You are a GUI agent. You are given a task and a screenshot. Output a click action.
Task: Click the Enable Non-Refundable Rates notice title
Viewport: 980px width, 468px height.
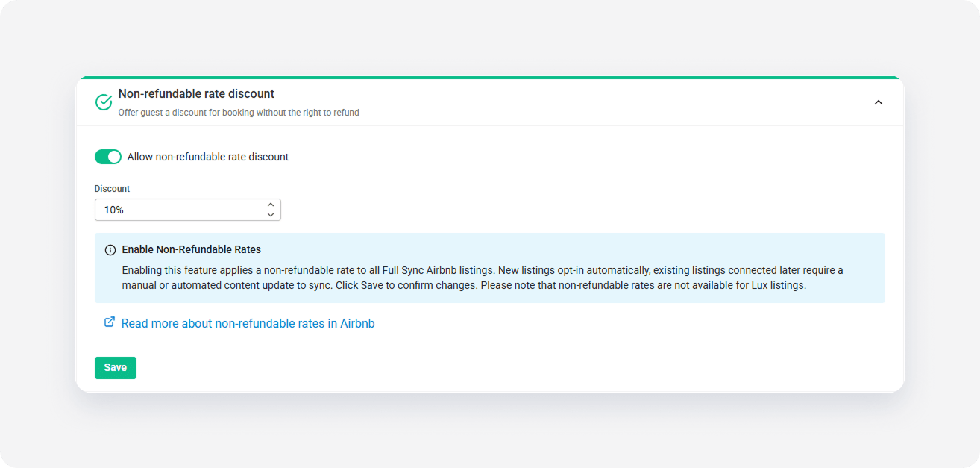[192, 250]
